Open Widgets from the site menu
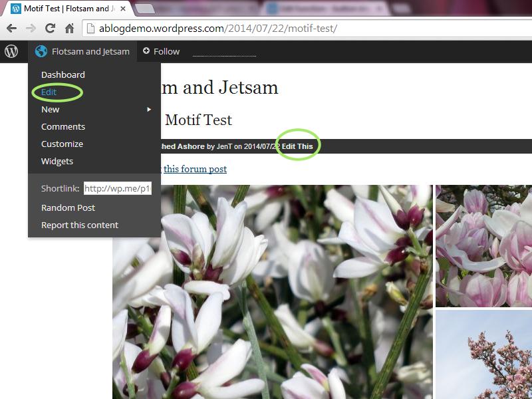532x399 pixels. pyautogui.click(x=57, y=161)
